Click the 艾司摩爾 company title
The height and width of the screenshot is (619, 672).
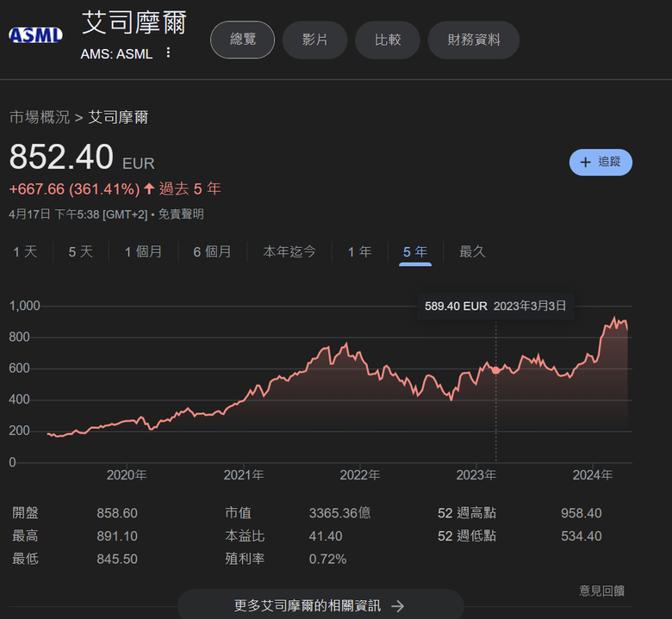[134, 22]
